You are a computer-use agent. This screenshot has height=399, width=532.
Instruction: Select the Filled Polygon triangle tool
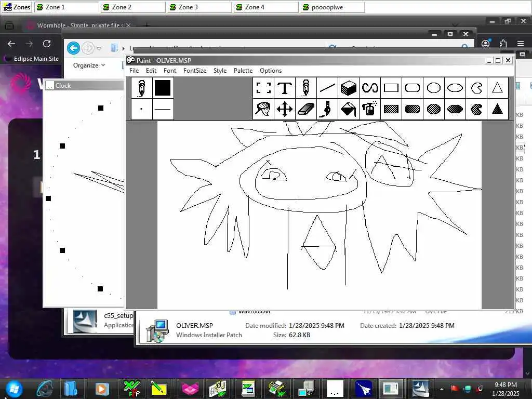click(x=497, y=109)
